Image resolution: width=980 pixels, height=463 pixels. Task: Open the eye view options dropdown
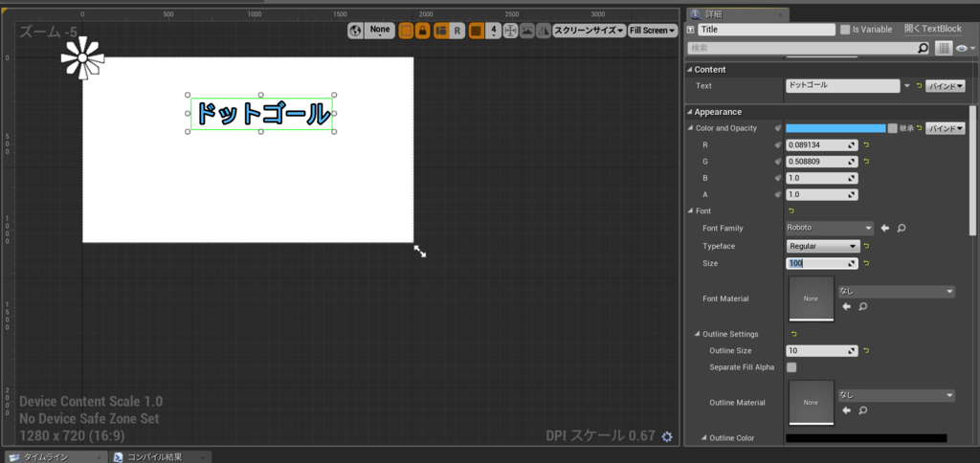click(x=965, y=48)
